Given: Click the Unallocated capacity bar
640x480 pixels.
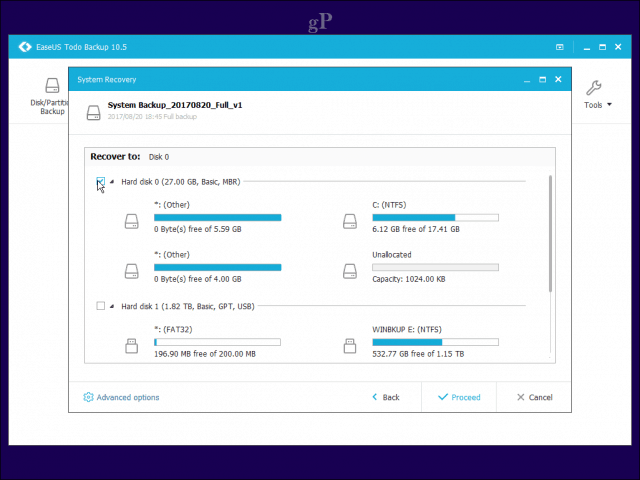Looking at the screenshot, I should pos(436,268).
